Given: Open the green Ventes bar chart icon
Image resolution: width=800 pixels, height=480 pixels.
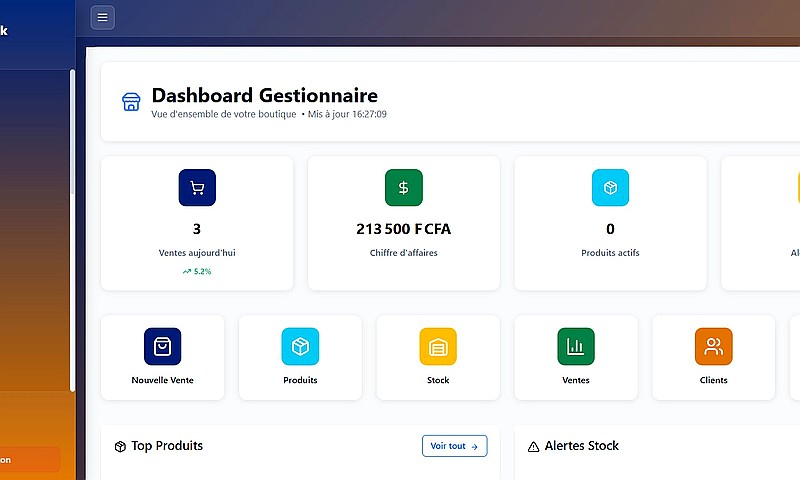Looking at the screenshot, I should click(575, 346).
